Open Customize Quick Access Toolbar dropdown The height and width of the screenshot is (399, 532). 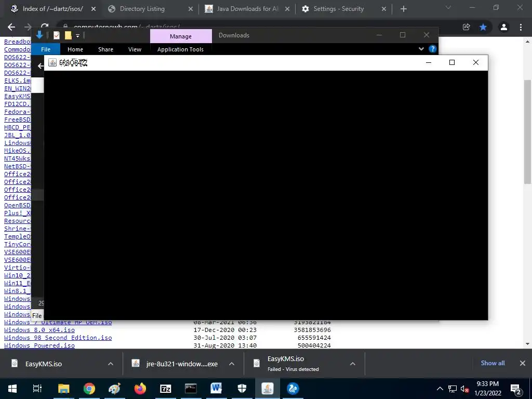[x=78, y=36]
